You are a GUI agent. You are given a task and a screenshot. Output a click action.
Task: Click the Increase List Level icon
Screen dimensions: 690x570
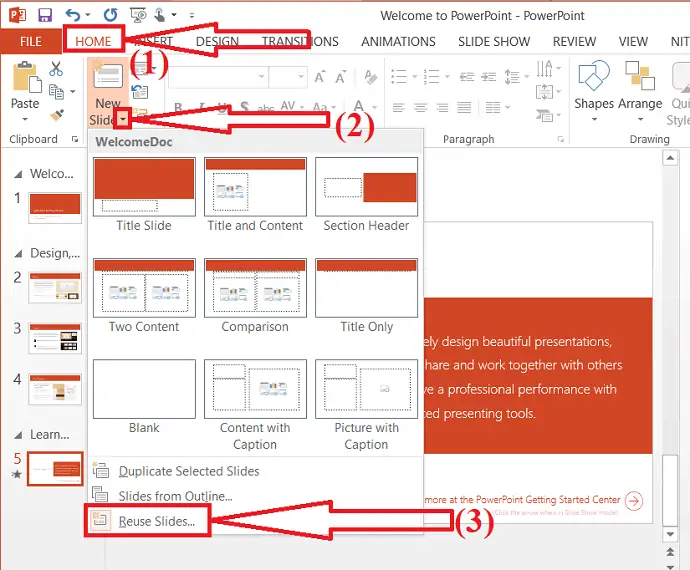click(x=488, y=77)
